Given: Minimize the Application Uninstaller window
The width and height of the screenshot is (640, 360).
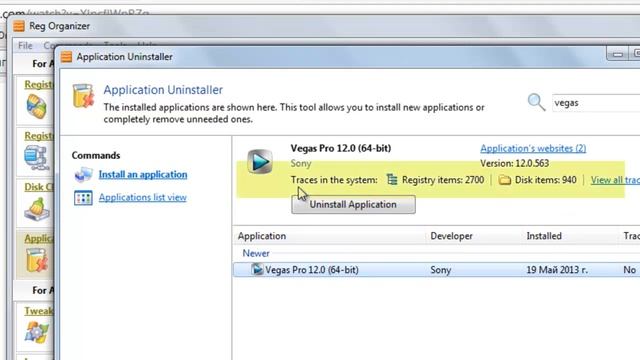Looking at the screenshot, I should coord(618,54).
